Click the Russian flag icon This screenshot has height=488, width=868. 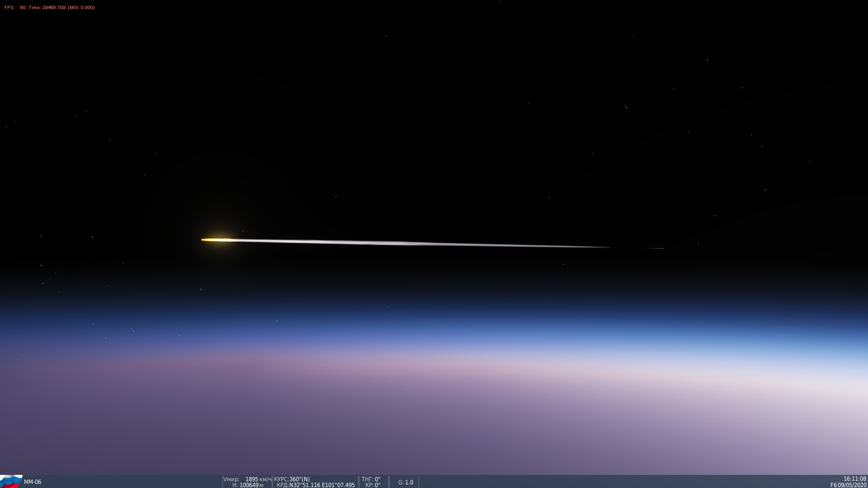click(11, 482)
